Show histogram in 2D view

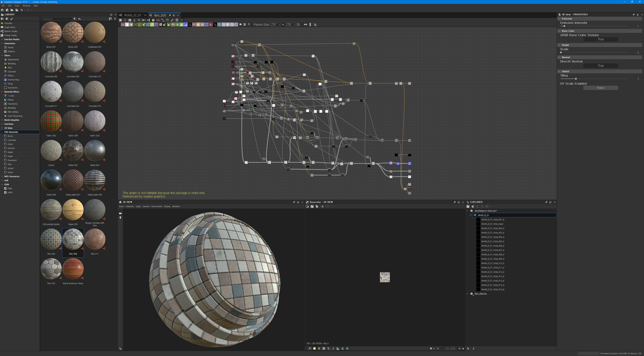[x=338, y=348]
